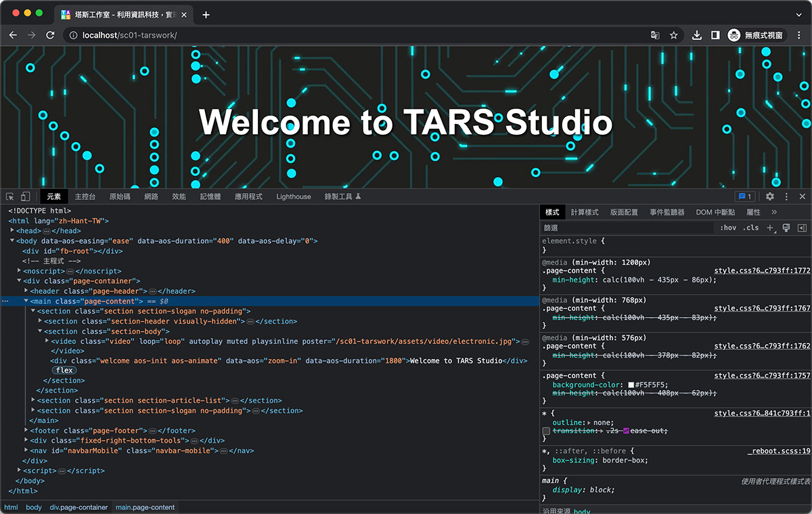
Task: Enable the struck-out transition property checkbox
Action: (546, 431)
